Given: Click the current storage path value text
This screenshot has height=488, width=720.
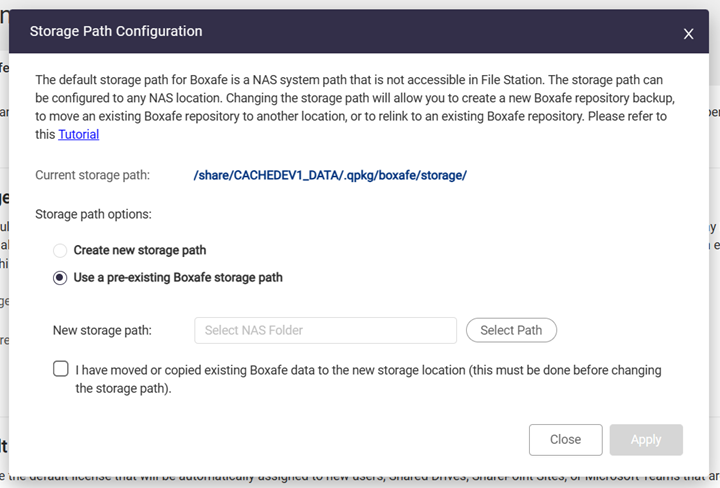Looking at the screenshot, I should (x=330, y=175).
